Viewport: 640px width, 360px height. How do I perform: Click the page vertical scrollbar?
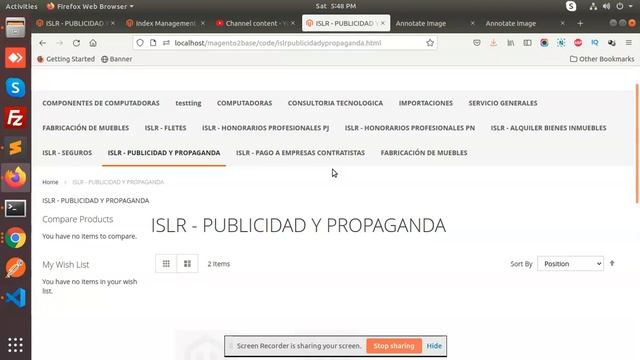[637, 144]
